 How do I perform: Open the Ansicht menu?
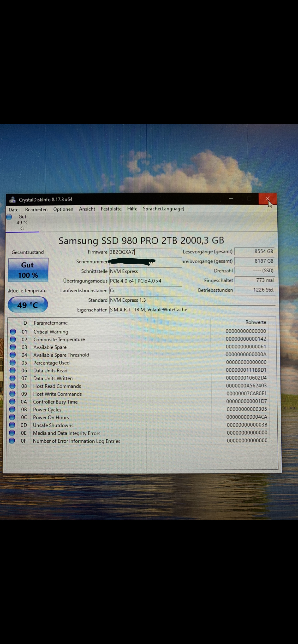tap(87, 209)
